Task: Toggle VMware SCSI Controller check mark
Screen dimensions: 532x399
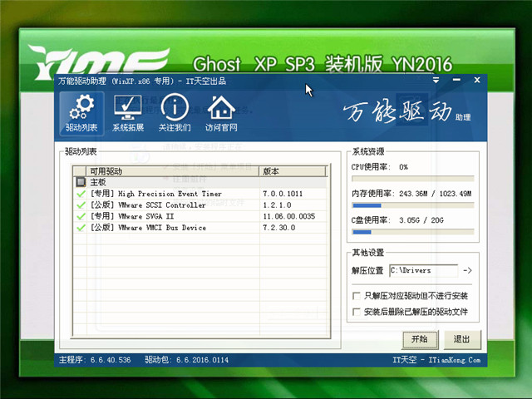Action: click(x=81, y=205)
